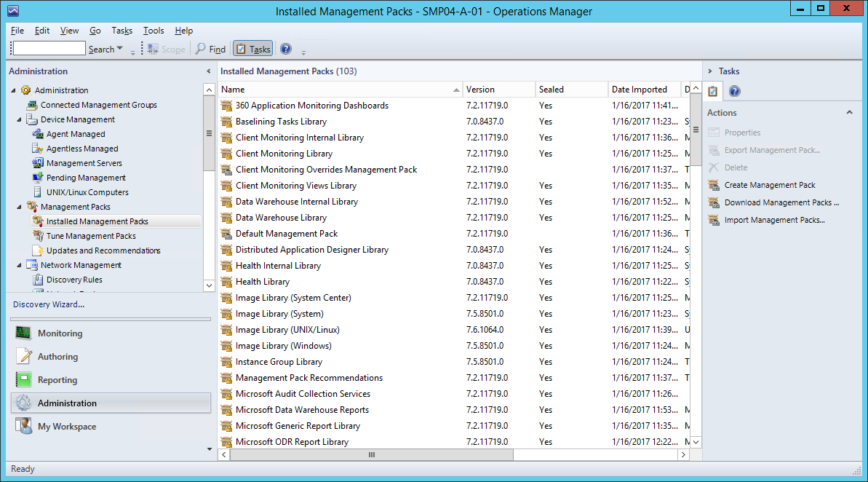Viewport: 868px width, 482px height.
Task: Click the Import Management Packs action icon
Action: click(x=714, y=220)
